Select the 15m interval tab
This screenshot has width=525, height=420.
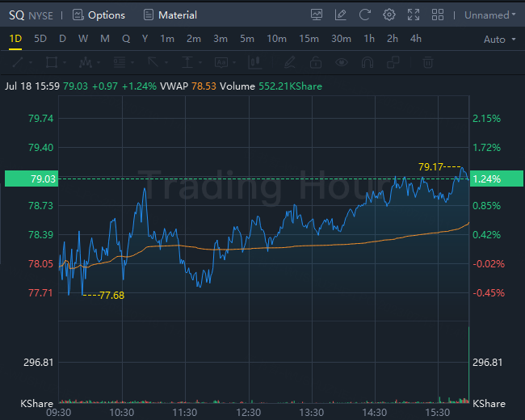click(309, 39)
